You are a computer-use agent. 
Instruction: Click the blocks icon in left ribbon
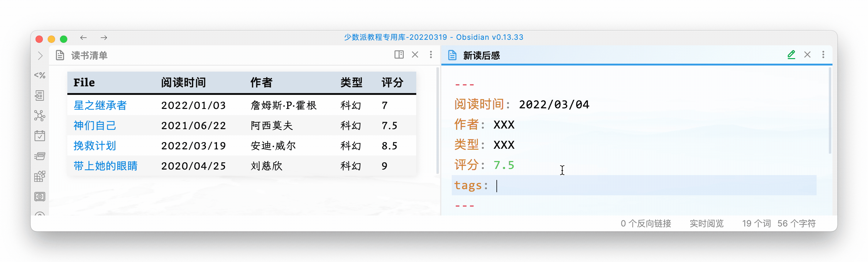(40, 176)
